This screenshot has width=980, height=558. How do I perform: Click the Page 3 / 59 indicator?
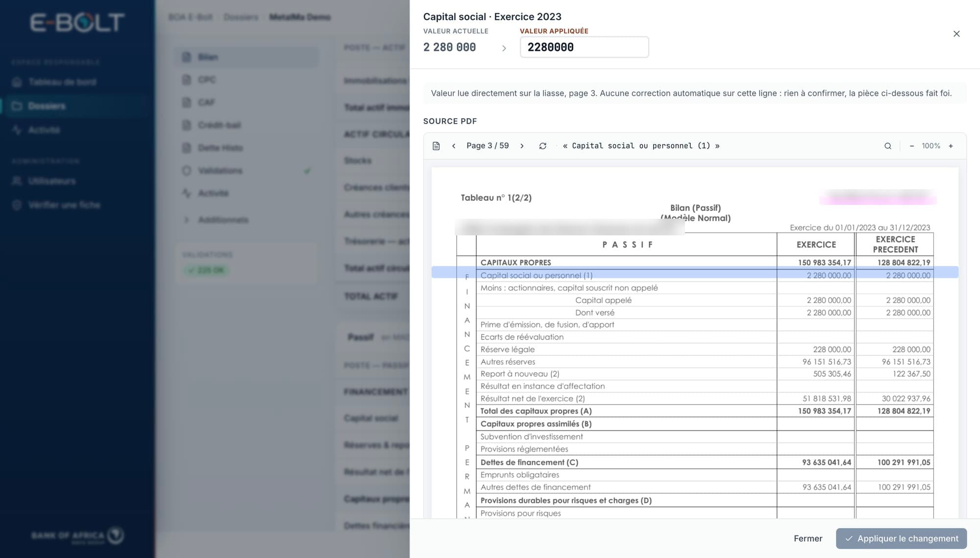[488, 146]
